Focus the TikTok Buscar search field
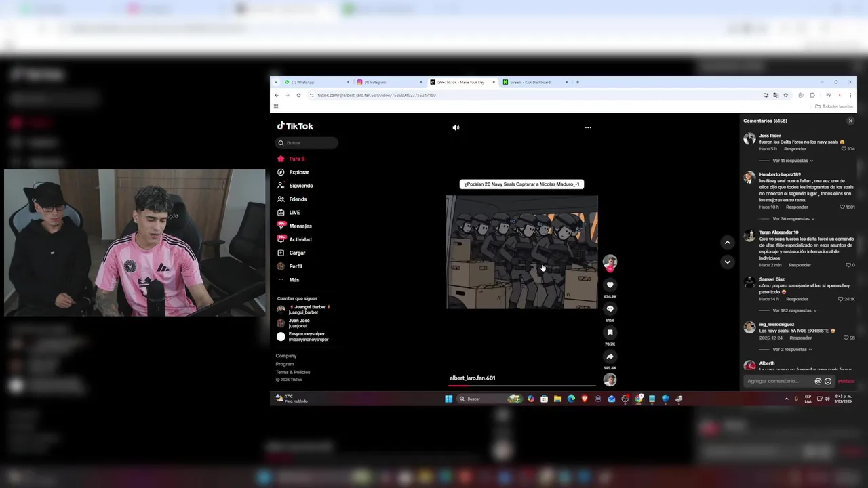868x488 pixels. pyautogui.click(x=307, y=142)
